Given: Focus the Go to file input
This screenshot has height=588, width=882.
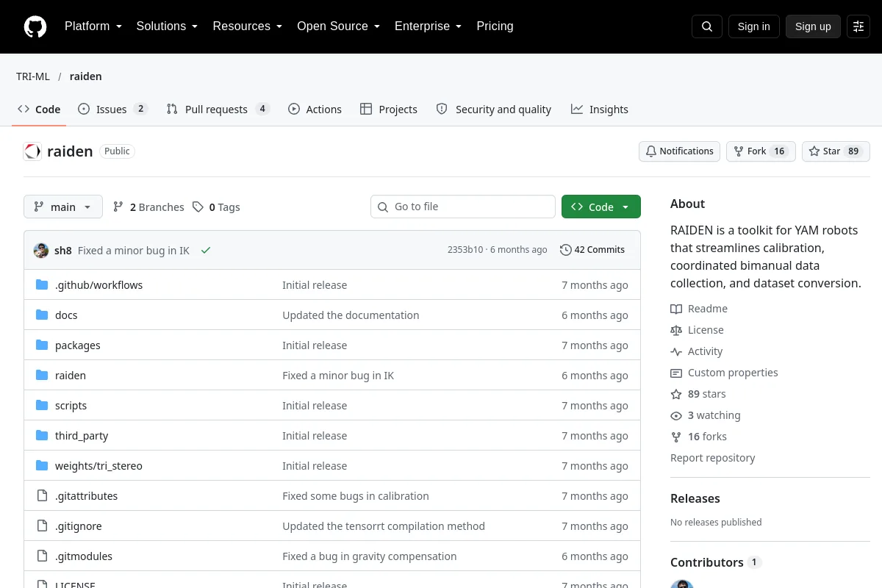Looking at the screenshot, I should coord(463,207).
